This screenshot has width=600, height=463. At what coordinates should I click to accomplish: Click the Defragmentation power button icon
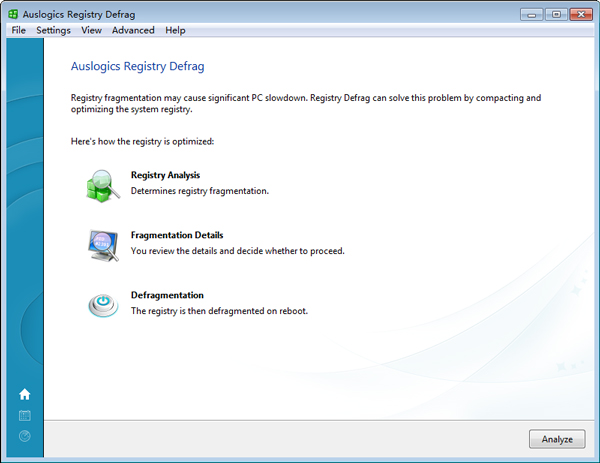[103, 305]
